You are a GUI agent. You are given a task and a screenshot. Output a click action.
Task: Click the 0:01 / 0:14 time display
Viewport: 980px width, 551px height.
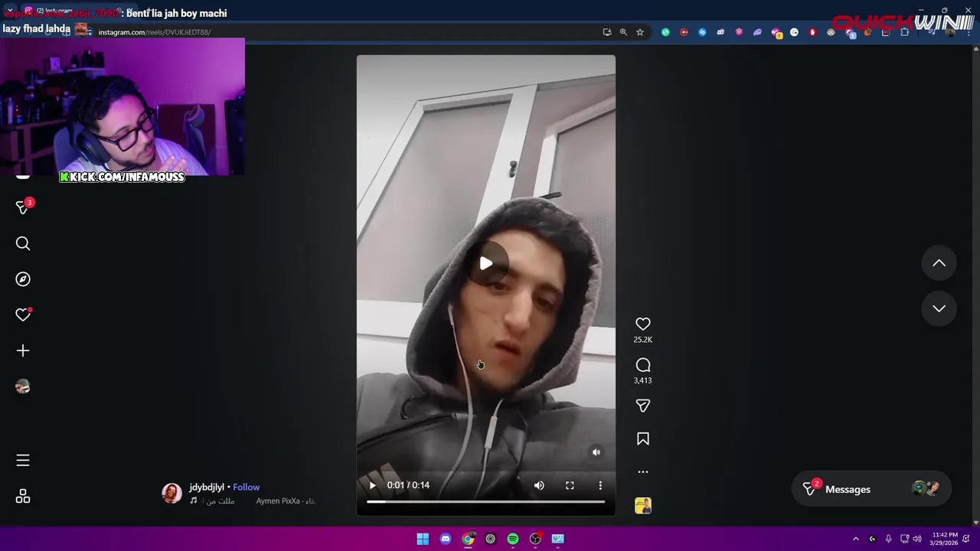[x=408, y=485]
